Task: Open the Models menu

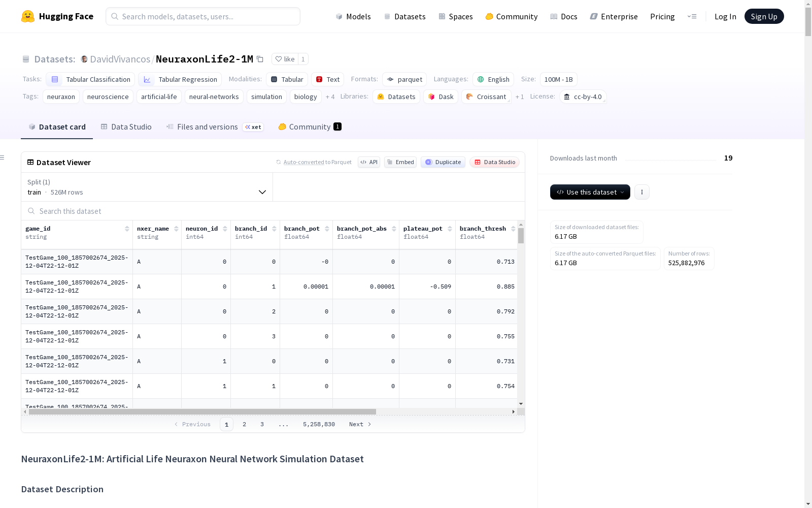Action: pyautogui.click(x=353, y=16)
